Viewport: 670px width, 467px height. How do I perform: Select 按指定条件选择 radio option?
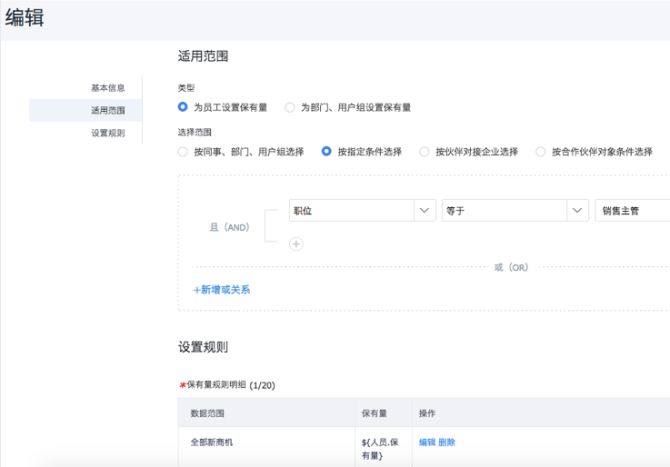point(327,152)
